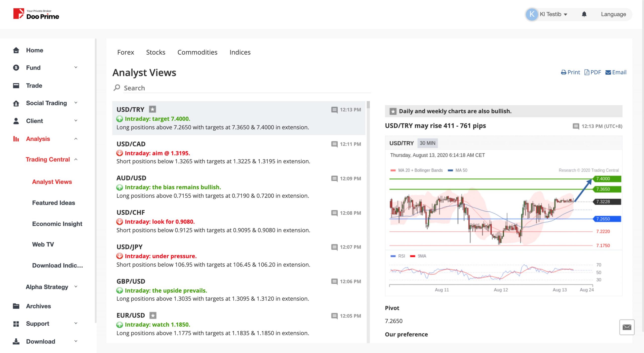The image size is (644, 353).
Task: Collapse the Analysis section chevron
Action: coord(76,139)
